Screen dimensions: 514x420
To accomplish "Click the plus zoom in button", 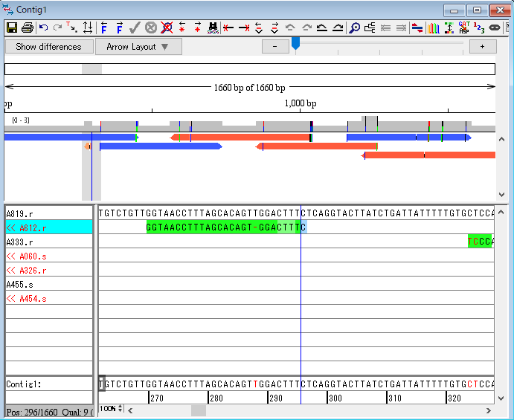I will coord(483,47).
